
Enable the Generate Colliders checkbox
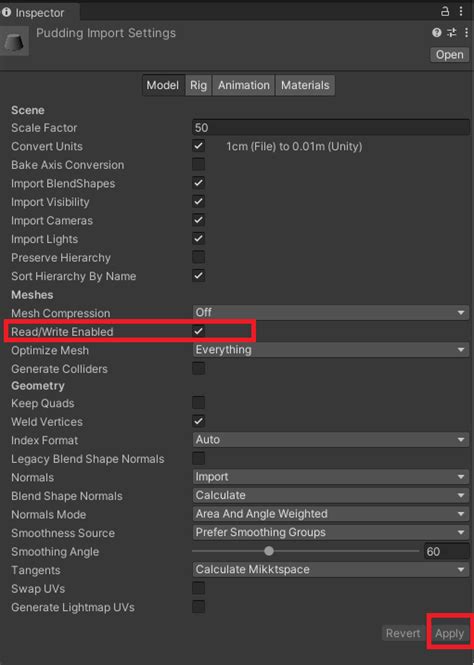point(198,368)
